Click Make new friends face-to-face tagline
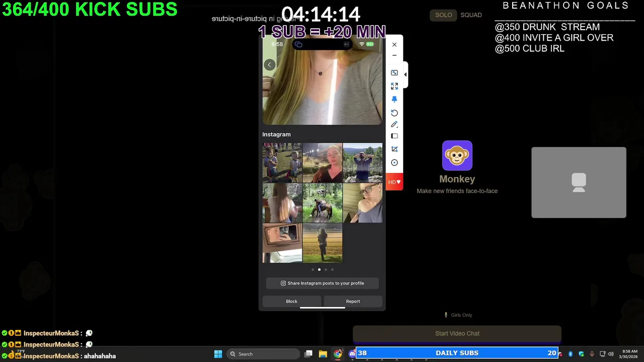 [457, 191]
